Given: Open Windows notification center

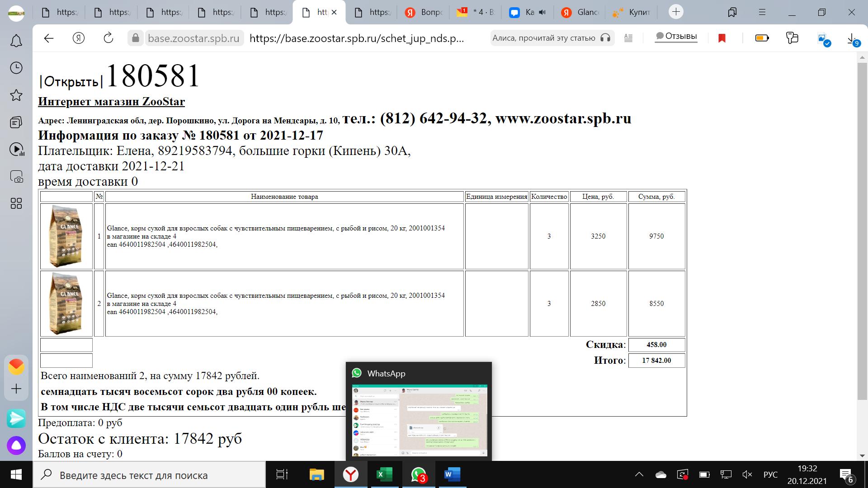Looking at the screenshot, I should tap(847, 476).
